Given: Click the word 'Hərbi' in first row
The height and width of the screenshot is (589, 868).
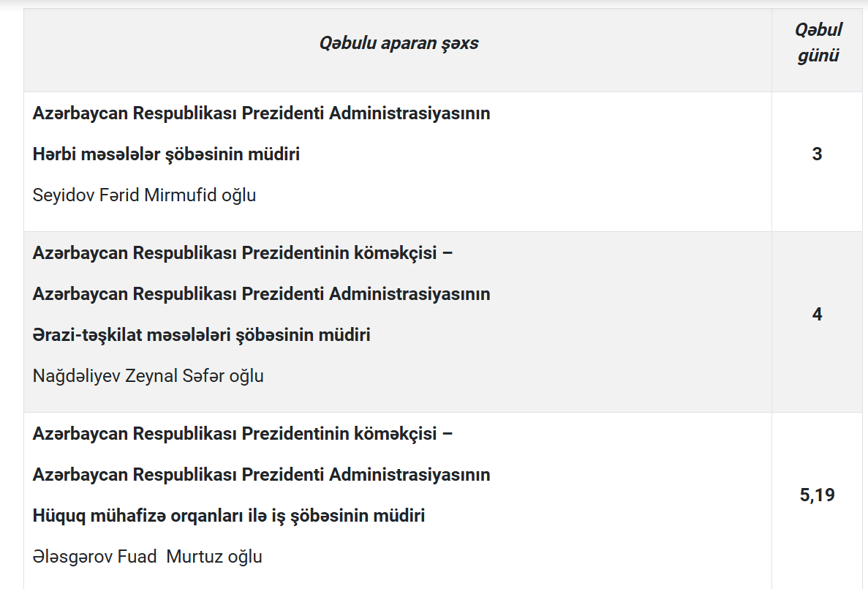Looking at the screenshot, I should [x=54, y=154].
